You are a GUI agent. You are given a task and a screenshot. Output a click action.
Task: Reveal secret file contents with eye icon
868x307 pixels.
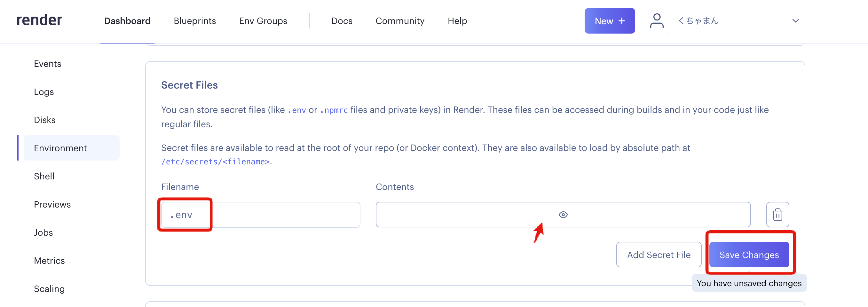click(563, 215)
